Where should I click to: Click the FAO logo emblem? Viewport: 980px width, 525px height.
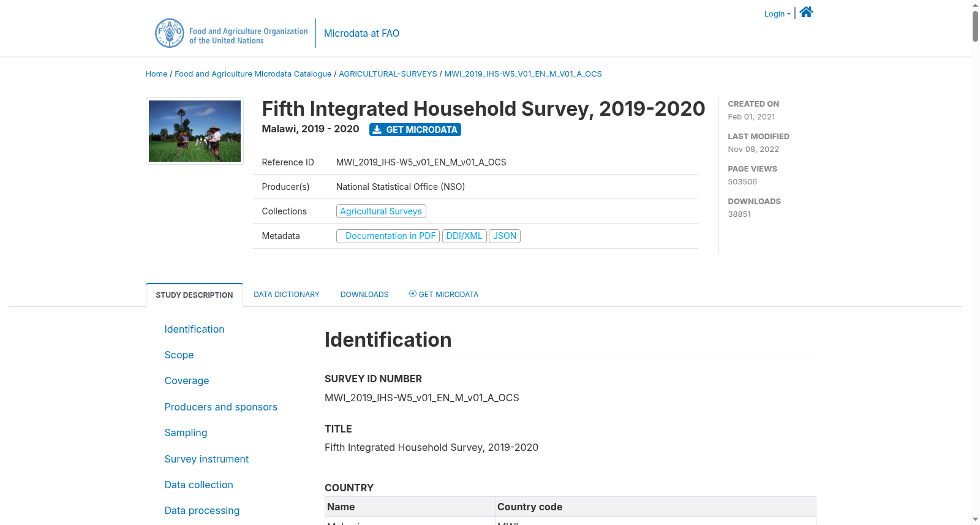(x=170, y=33)
